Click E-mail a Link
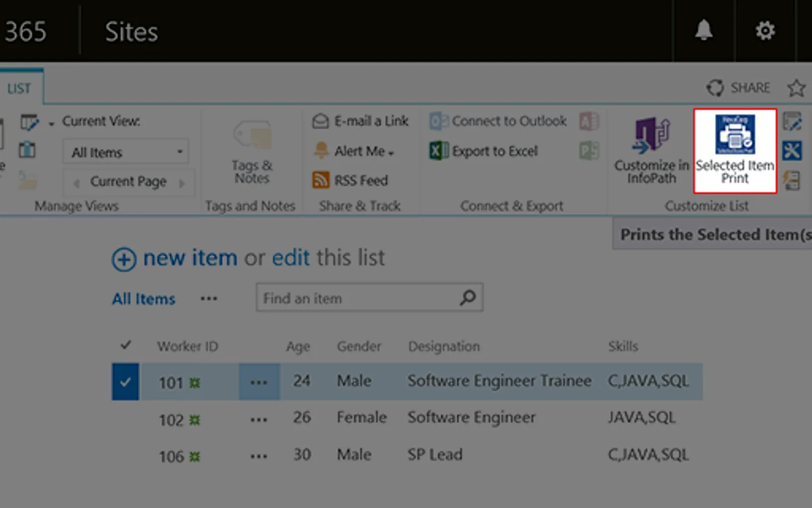 360,121
